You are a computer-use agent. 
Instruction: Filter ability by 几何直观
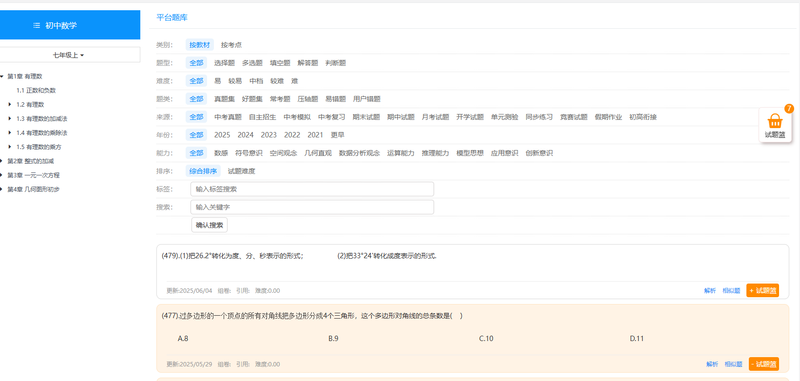coord(318,153)
